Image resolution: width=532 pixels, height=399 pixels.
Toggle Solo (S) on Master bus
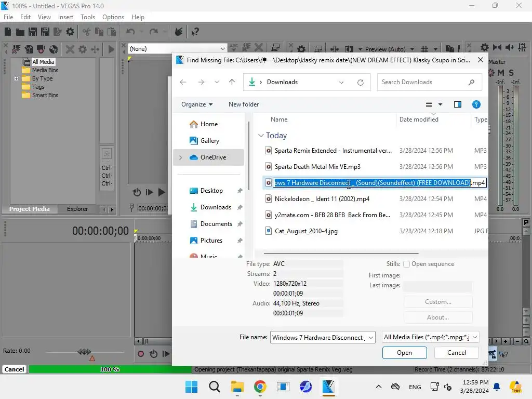[x=511, y=73]
